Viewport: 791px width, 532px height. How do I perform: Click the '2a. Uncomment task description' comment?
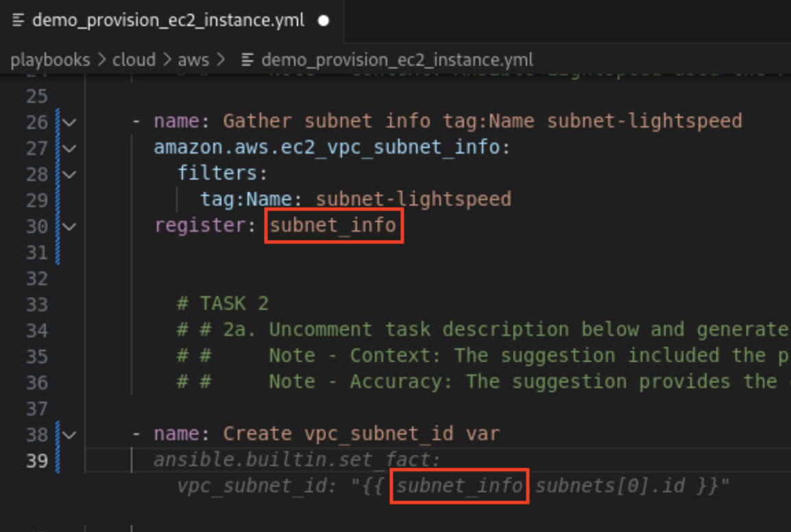(483, 330)
